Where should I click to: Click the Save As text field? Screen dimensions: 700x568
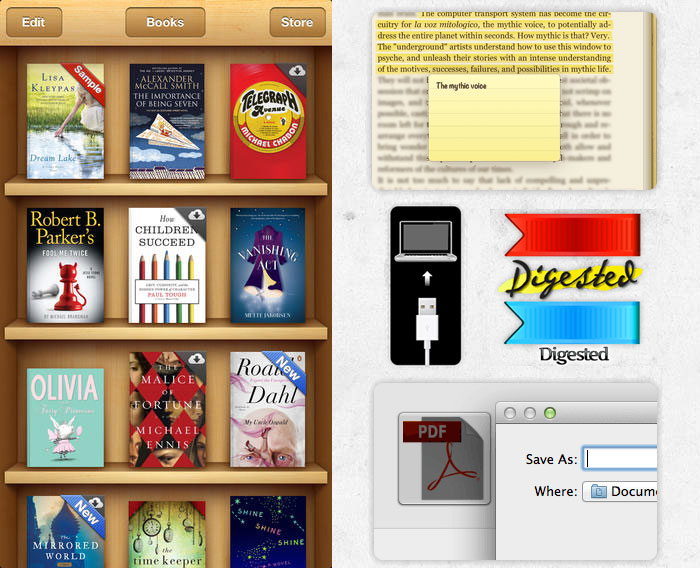[x=622, y=459]
